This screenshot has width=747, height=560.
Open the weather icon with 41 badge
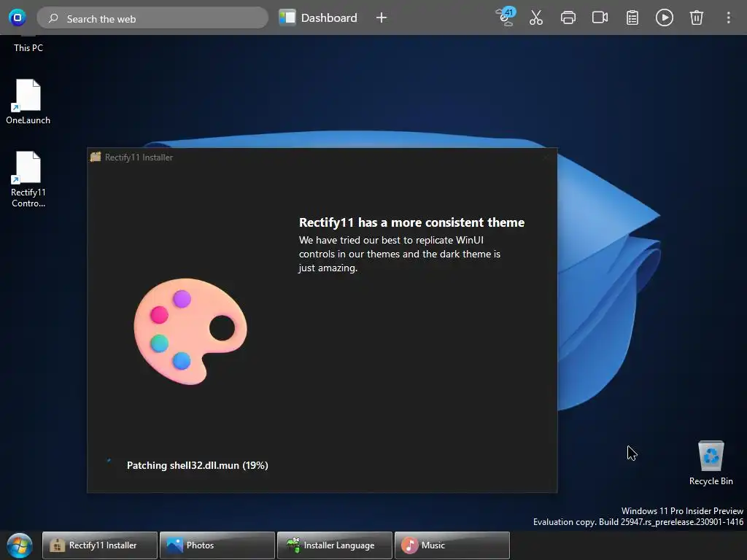(506, 17)
